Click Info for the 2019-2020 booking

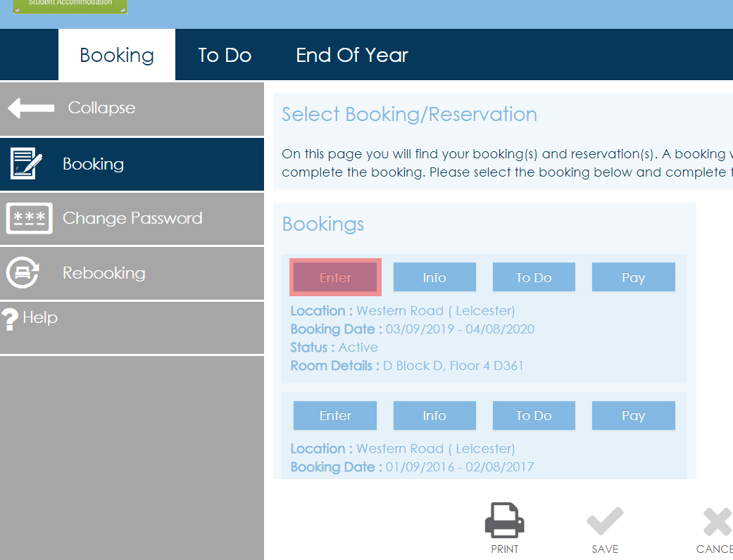434,277
